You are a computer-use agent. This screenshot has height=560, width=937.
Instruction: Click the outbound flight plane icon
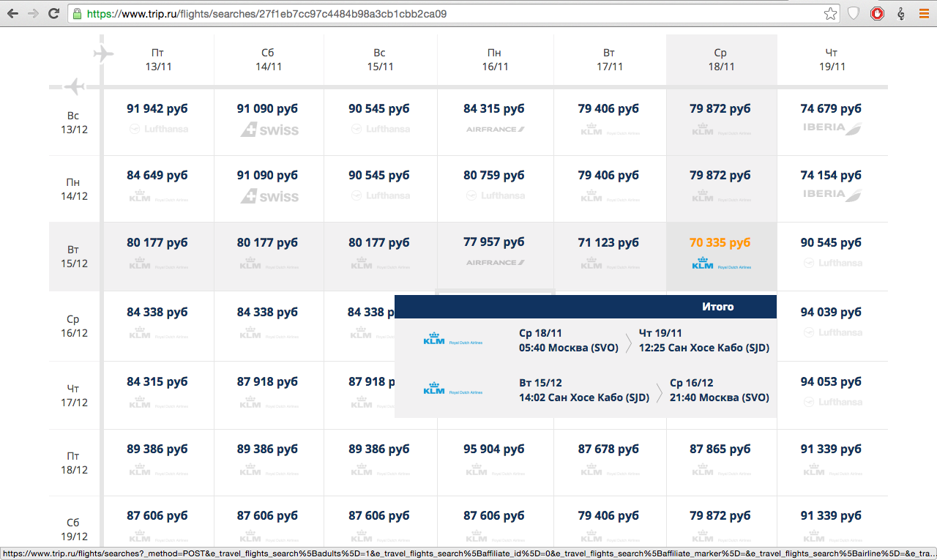click(x=104, y=54)
